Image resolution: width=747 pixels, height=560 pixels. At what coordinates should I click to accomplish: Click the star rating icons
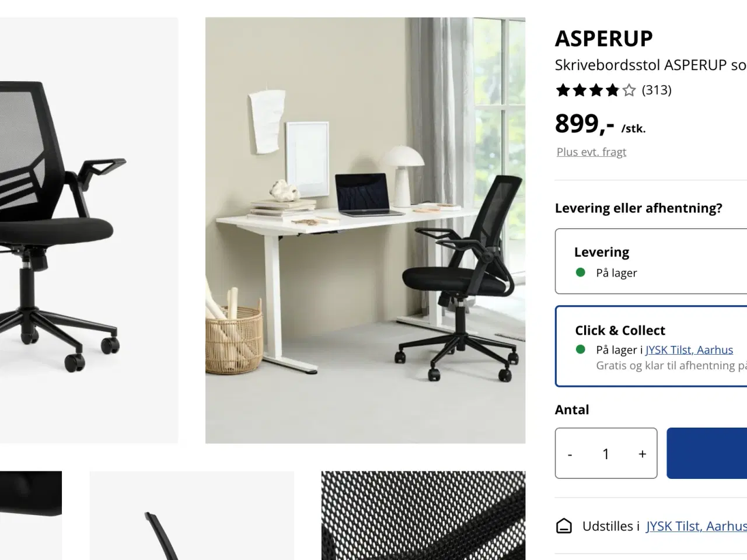[596, 90]
